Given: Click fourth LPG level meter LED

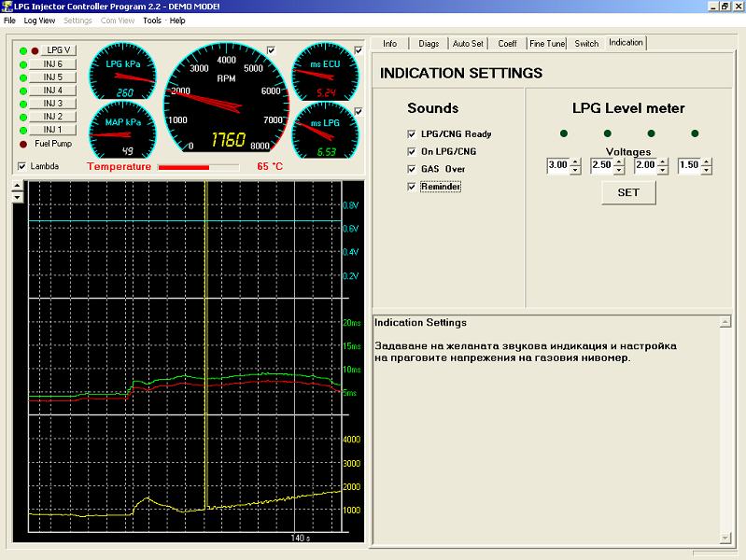Looking at the screenshot, I should tap(695, 133).
